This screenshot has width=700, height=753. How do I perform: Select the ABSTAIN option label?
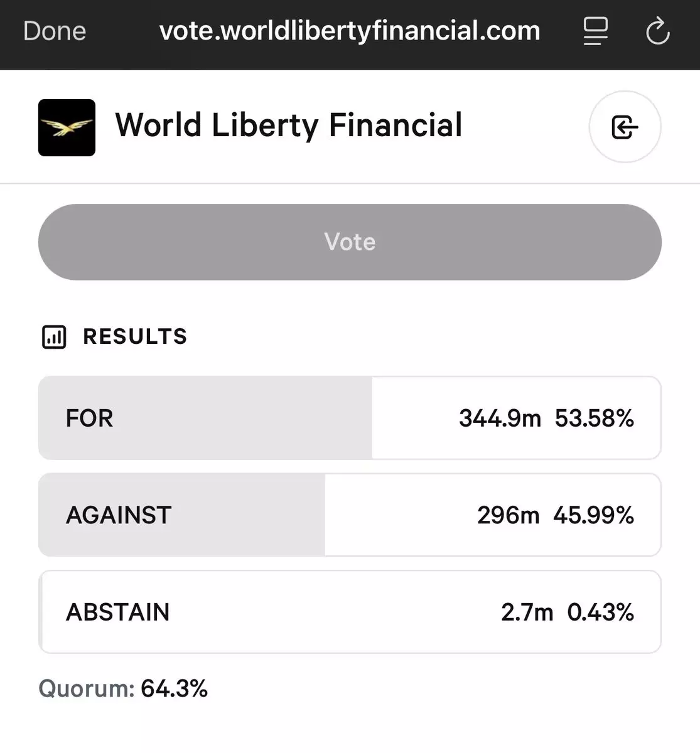pos(117,612)
